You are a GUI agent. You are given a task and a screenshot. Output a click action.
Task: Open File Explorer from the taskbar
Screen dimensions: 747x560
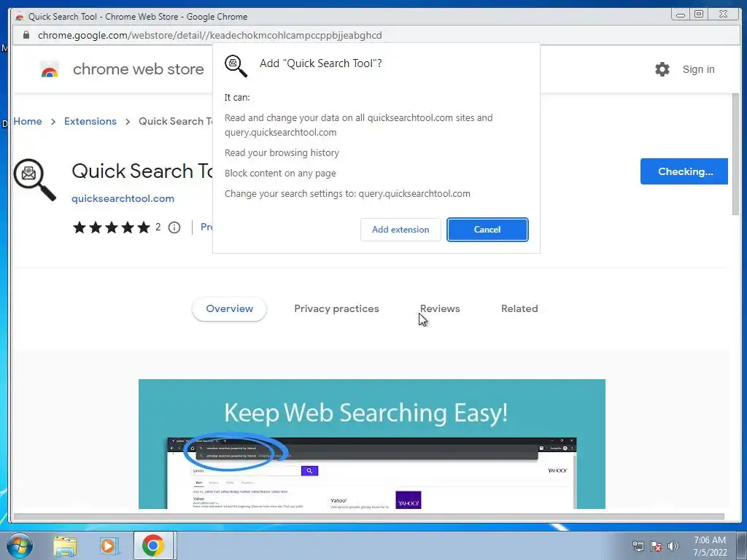point(65,546)
